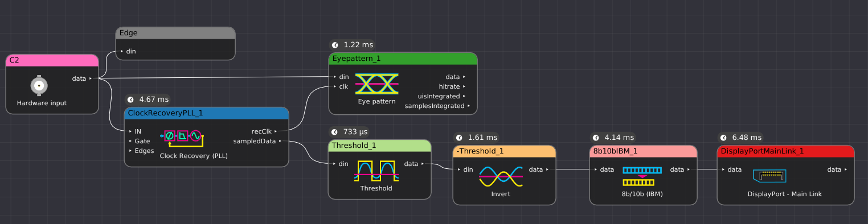Click the "DisplayPort - Main Link" label
This screenshot has width=868, height=224.
pyautogui.click(x=785, y=194)
